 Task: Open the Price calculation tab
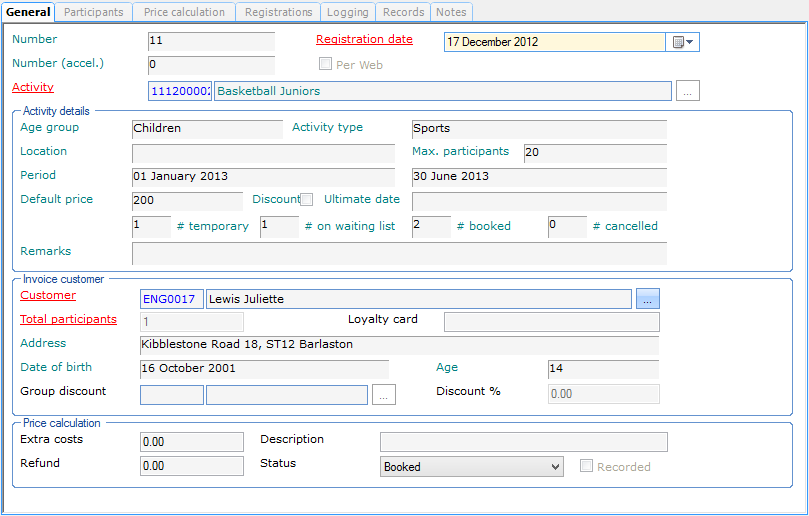[x=184, y=12]
